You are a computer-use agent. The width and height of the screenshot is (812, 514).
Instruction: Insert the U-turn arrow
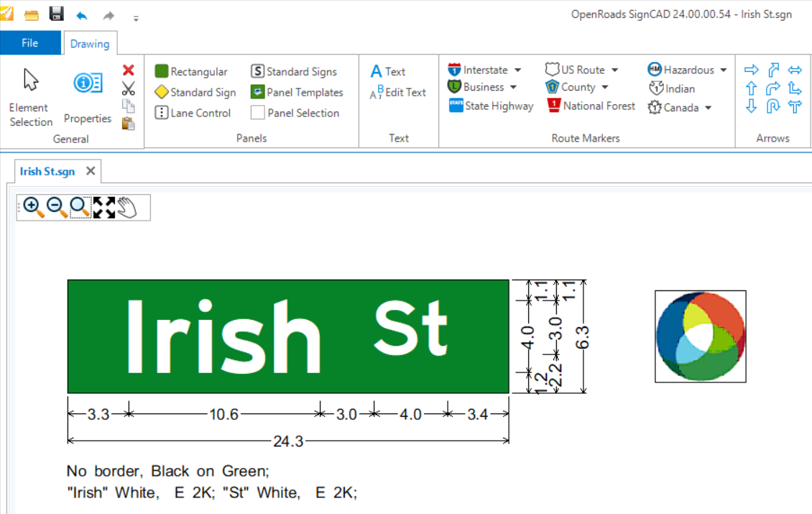coord(773,106)
